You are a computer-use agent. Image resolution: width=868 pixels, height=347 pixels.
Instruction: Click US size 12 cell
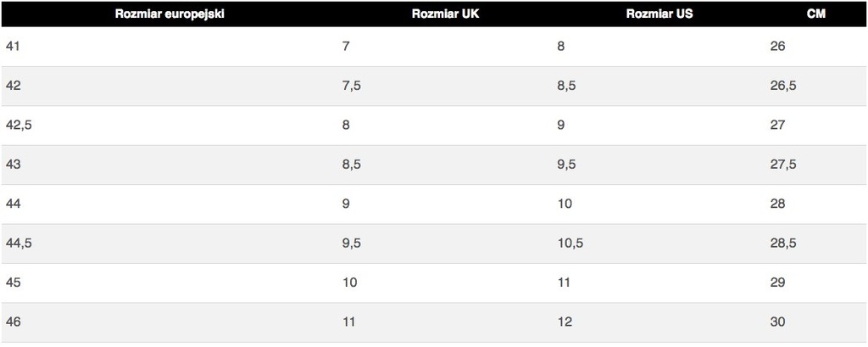[x=565, y=322]
